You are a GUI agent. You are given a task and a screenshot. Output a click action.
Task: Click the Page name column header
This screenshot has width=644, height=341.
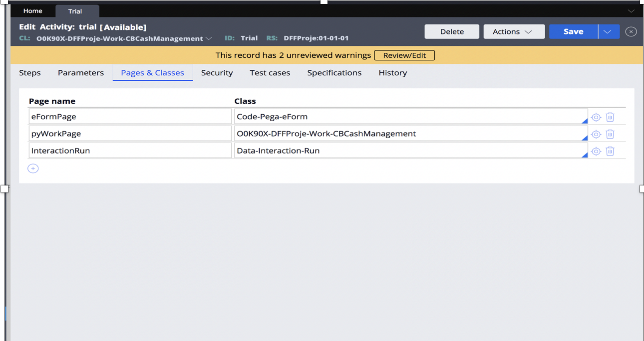[x=52, y=101]
